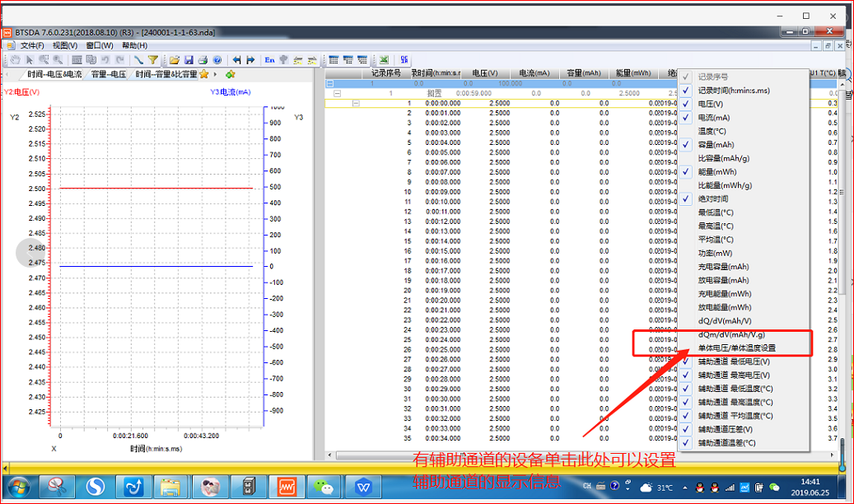This screenshot has height=504, width=854.
Task: Click the first table layout icon
Action: (x=334, y=60)
